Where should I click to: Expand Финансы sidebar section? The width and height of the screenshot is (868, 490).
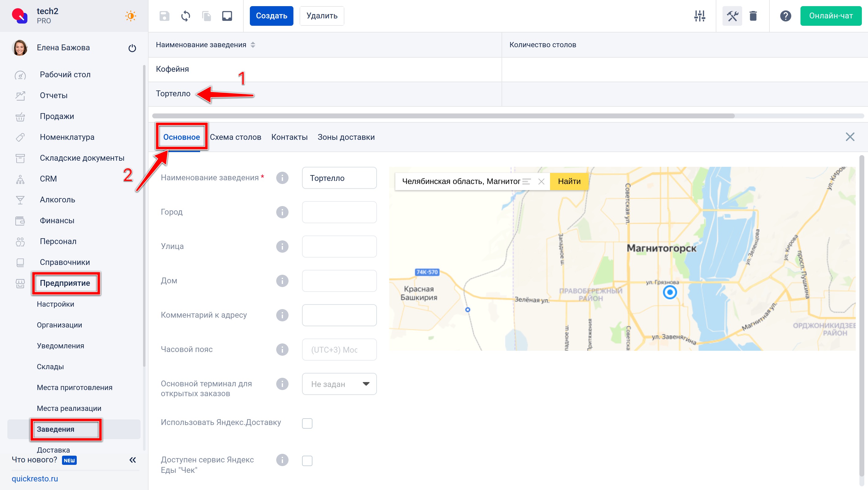(57, 221)
